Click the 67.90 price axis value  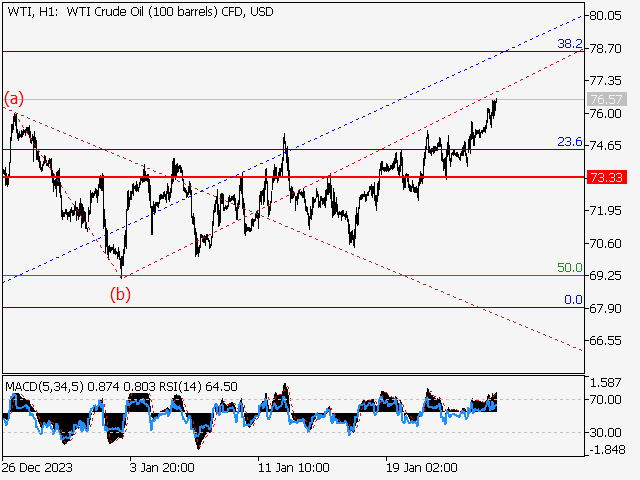click(x=606, y=309)
